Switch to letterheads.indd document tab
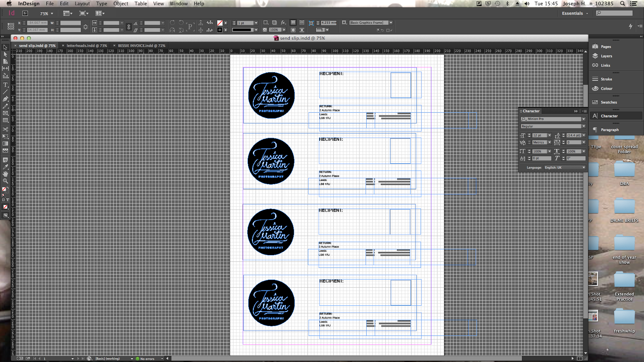 pyautogui.click(x=87, y=46)
